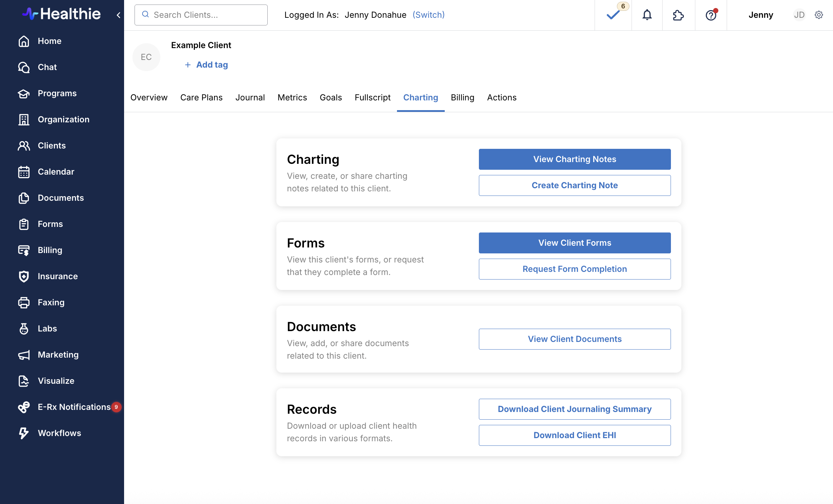Screen dimensions: 833x504
Task: Switch to the Billing tab
Action: (x=463, y=98)
